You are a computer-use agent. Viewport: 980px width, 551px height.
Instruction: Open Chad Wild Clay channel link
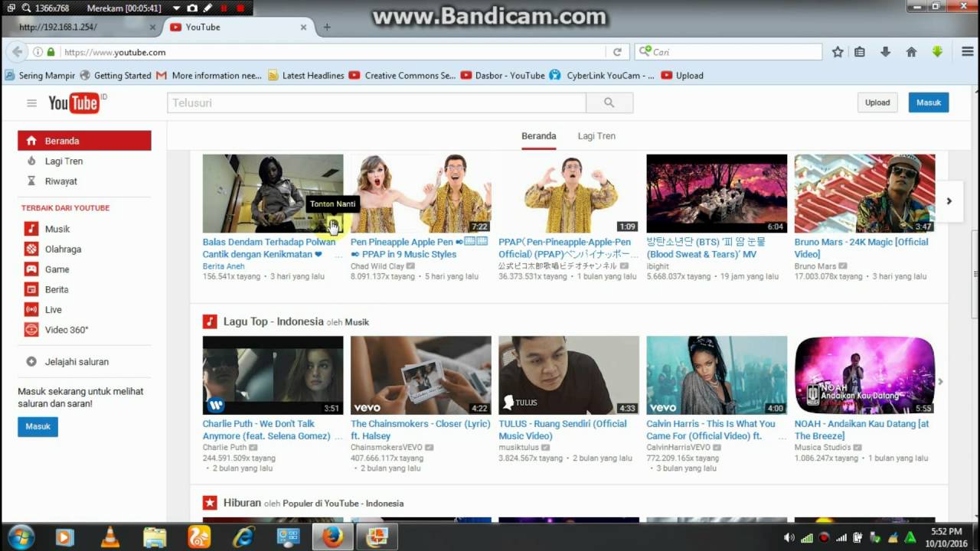(377, 266)
